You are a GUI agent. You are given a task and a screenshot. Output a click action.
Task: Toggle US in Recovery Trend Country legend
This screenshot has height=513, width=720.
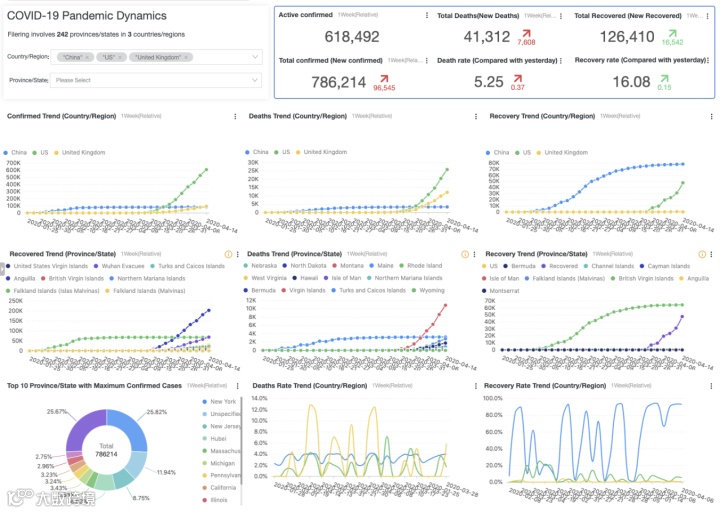coord(523,152)
